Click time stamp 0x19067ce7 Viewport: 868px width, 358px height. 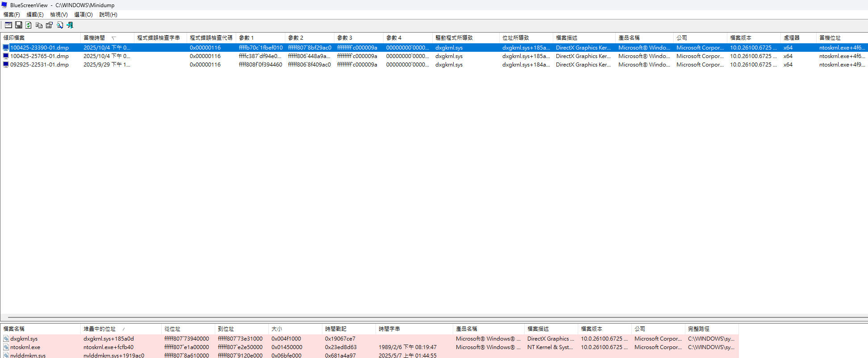click(x=340, y=338)
